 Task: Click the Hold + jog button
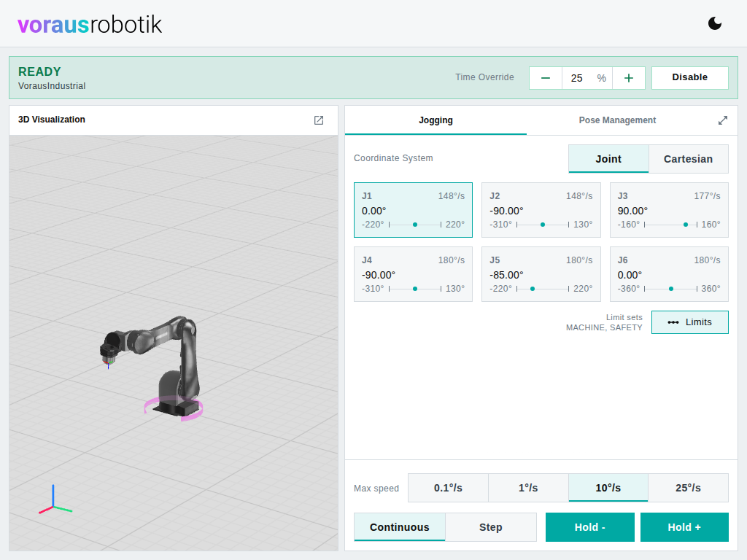(684, 527)
